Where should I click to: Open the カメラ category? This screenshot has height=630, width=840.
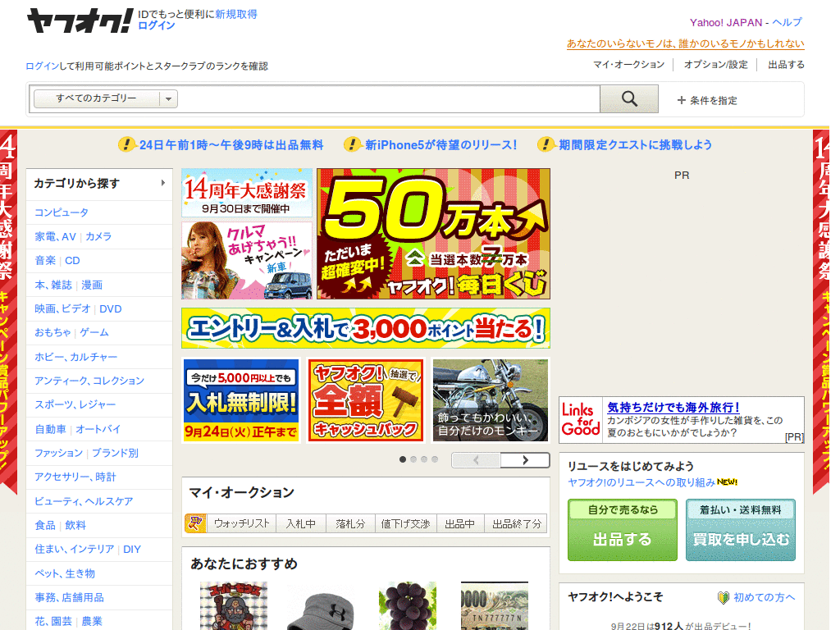pos(98,236)
